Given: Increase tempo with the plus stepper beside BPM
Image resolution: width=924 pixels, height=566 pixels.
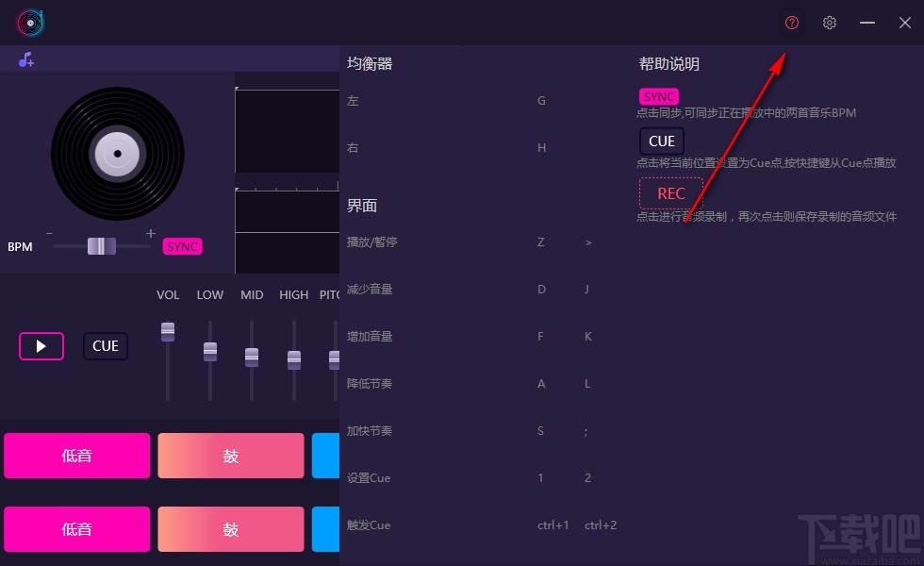Looking at the screenshot, I should [x=150, y=232].
